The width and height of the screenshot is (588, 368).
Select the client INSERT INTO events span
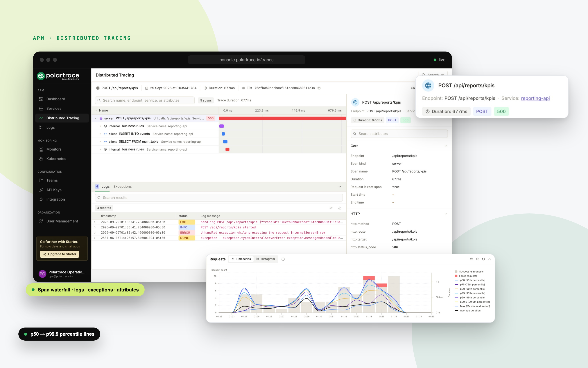pos(155,134)
